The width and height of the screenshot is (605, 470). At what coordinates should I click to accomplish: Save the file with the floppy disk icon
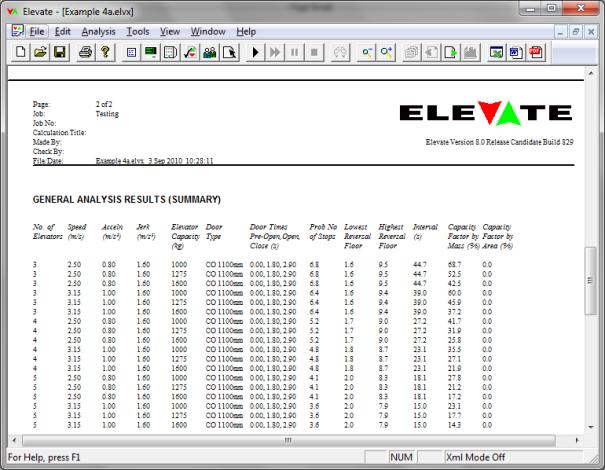pos(59,51)
